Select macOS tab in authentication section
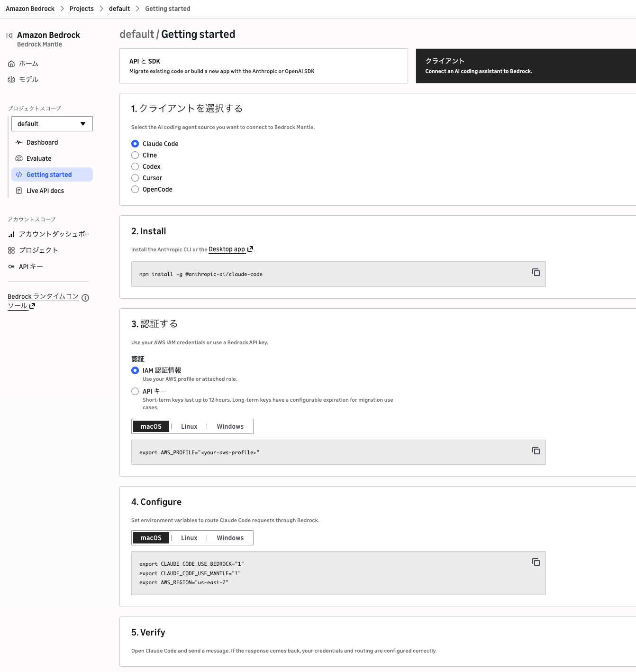 [151, 426]
